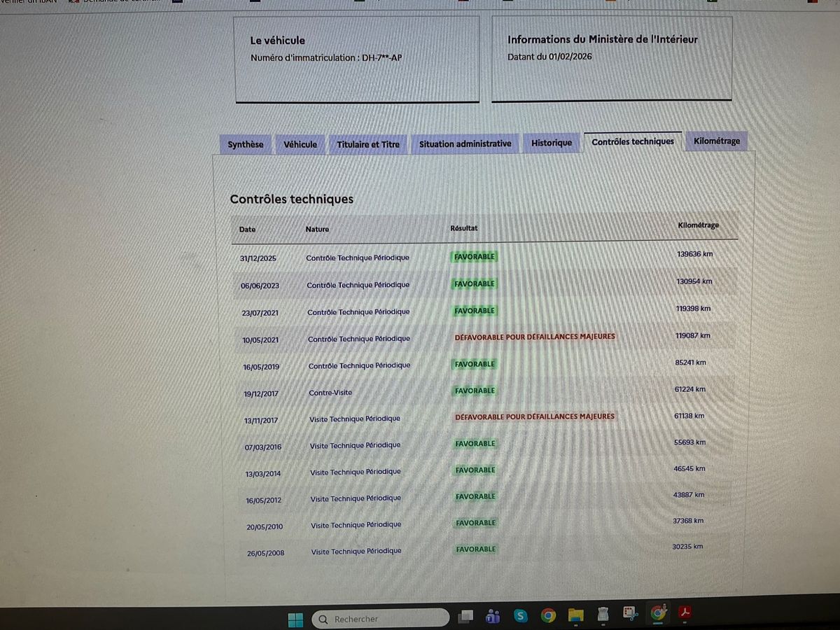Viewport: 840px width, 630px height.
Task: Open Adobe Acrobat from the taskbar
Action: tap(685, 612)
